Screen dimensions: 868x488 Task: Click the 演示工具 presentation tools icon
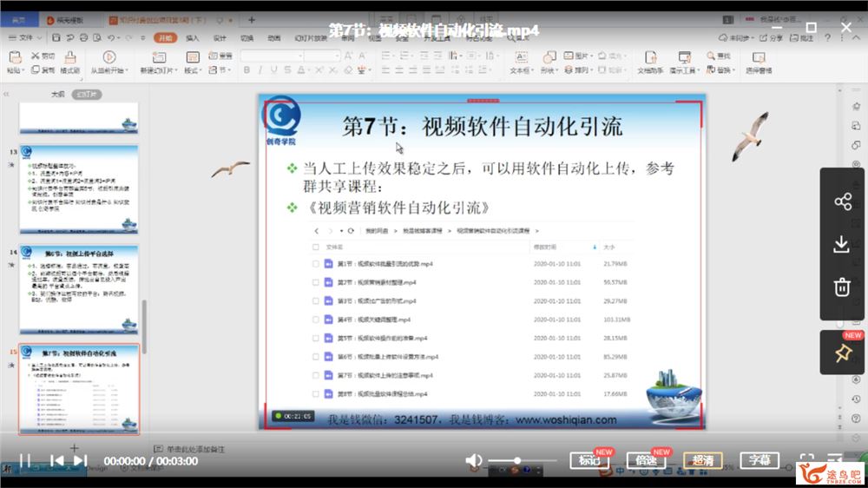coord(685,57)
